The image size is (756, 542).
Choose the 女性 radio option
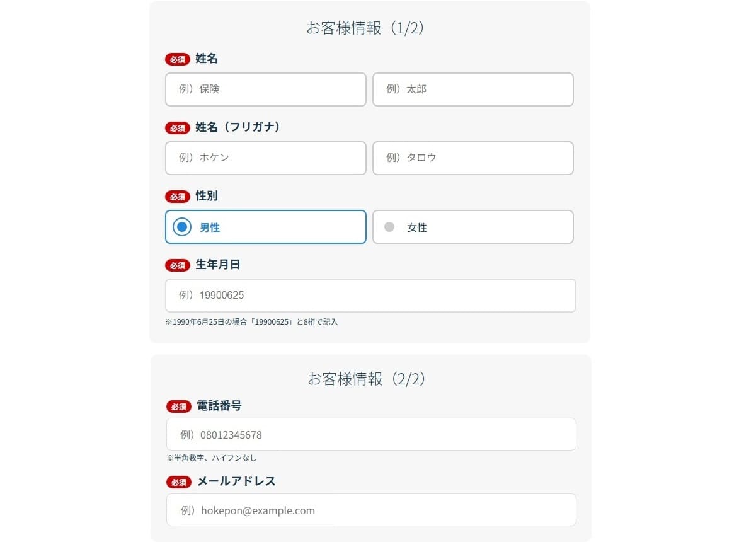pos(473,227)
